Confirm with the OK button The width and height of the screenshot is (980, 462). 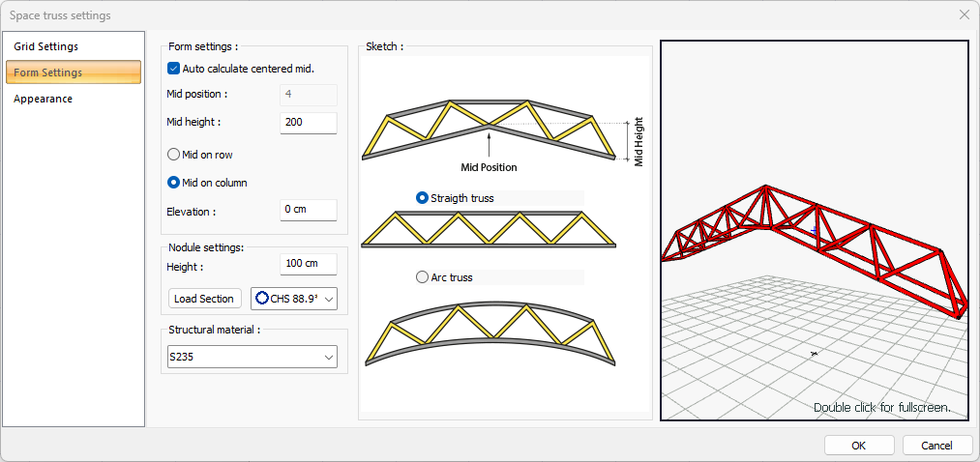coord(858,446)
